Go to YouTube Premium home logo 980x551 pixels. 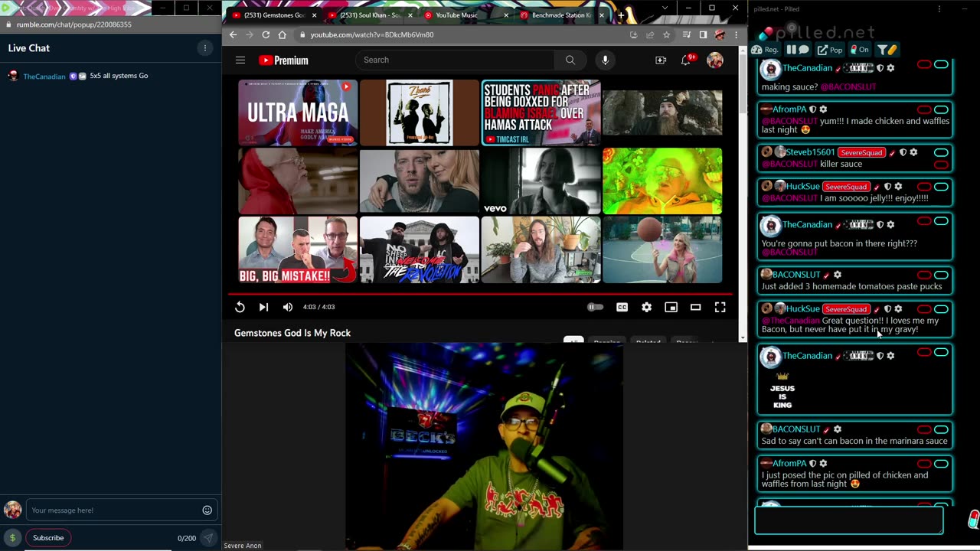coord(283,60)
